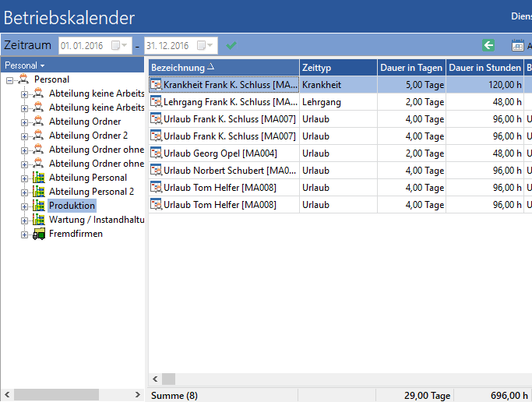This screenshot has height=402, width=532.
Task: Click the Abteilung Ordner 2 worker icon
Action: 38,135
